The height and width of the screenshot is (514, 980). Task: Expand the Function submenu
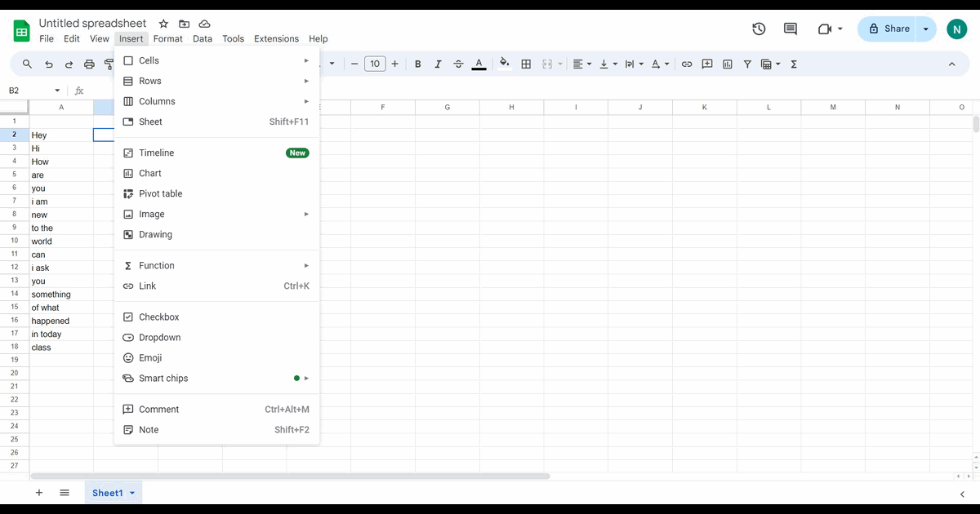[216, 265]
